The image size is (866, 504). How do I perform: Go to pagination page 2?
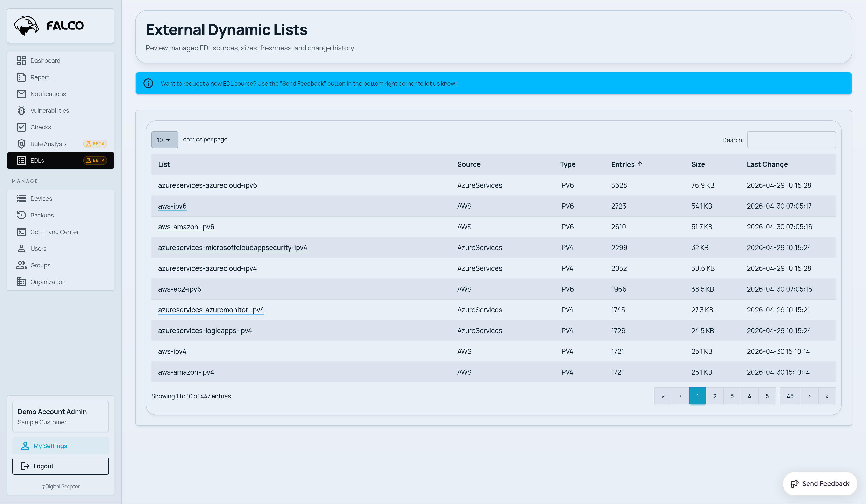(715, 396)
